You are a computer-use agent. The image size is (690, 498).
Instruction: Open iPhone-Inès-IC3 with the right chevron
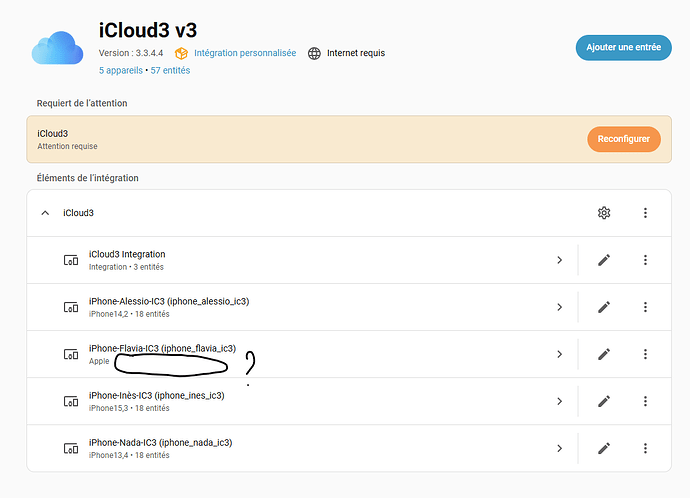[560, 401]
